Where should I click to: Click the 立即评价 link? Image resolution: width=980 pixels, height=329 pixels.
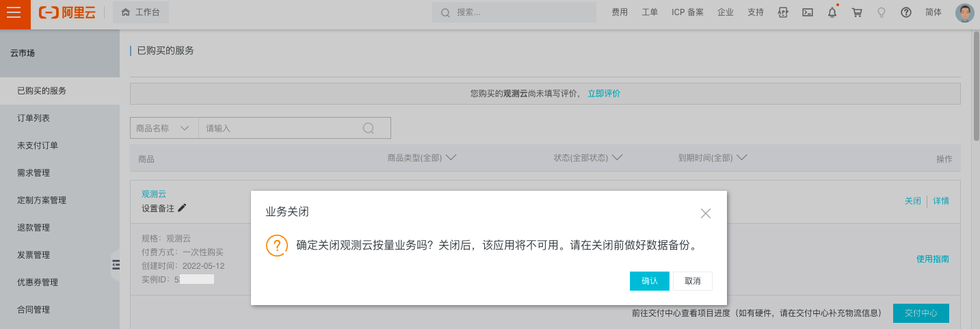(604, 94)
